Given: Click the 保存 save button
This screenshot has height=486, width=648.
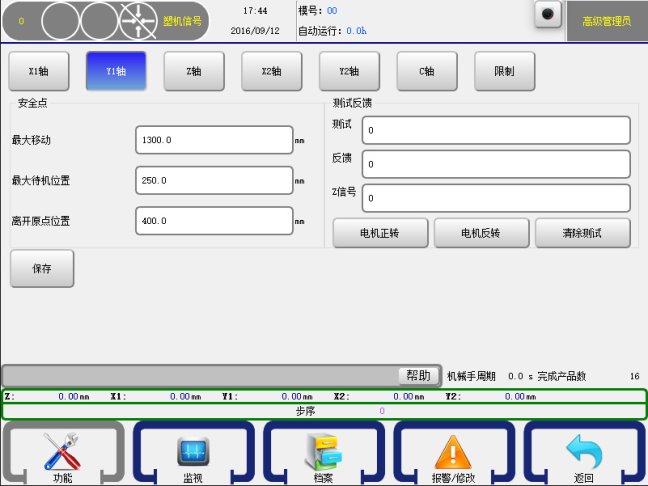Looking at the screenshot, I should pos(42,269).
